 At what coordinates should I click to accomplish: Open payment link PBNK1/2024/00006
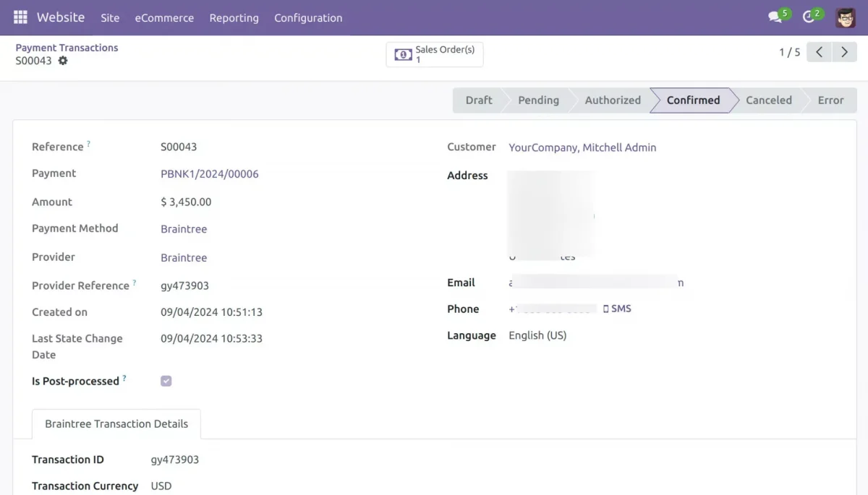[210, 174]
